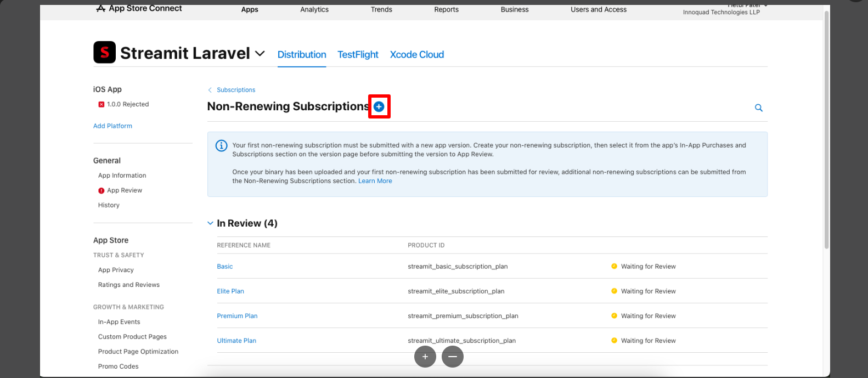Click the yellow status dot in the Basic row
868x378 pixels.
point(614,266)
